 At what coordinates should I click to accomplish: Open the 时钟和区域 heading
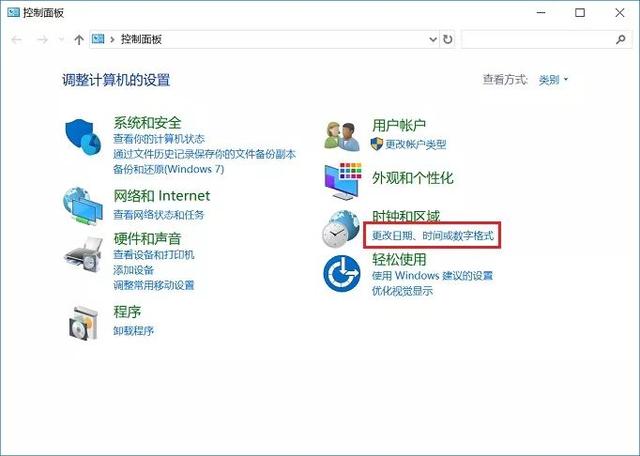[x=406, y=216]
